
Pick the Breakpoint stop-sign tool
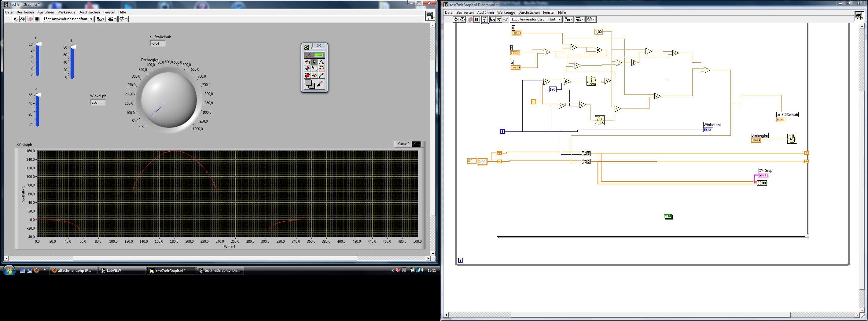point(307,76)
